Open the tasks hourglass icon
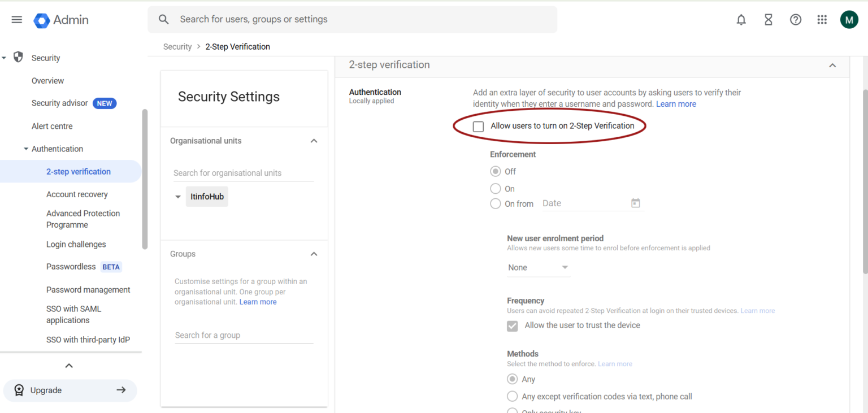Image resolution: width=868 pixels, height=413 pixels. [x=768, y=19]
